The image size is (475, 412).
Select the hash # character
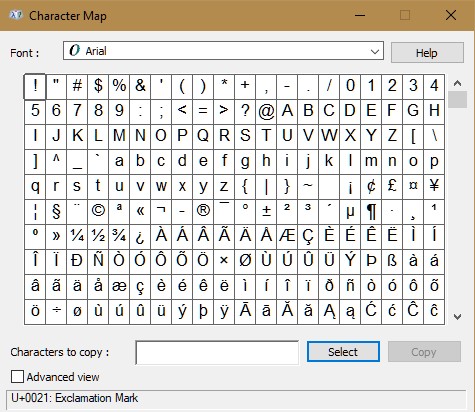pos(77,87)
